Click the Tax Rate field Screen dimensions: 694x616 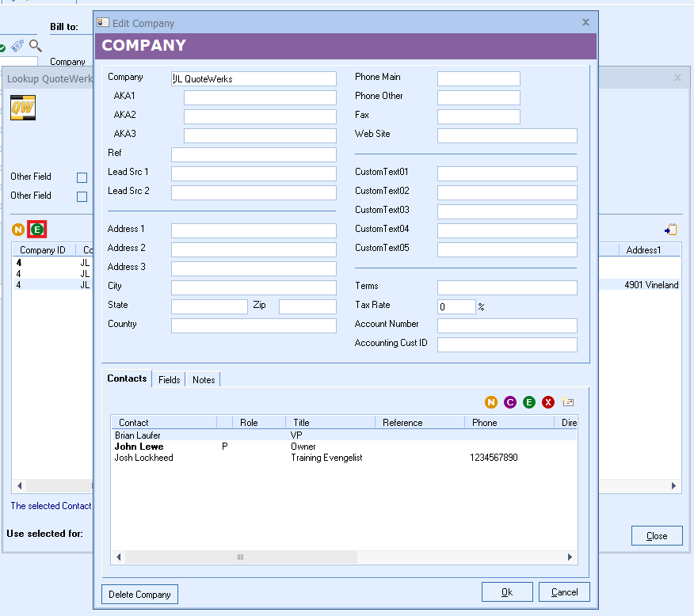tap(457, 307)
